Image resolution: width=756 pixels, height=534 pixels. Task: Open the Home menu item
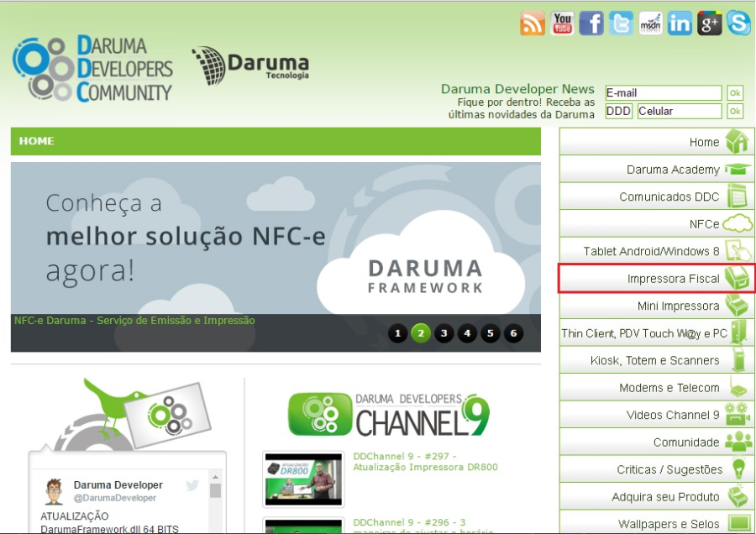pos(657,142)
